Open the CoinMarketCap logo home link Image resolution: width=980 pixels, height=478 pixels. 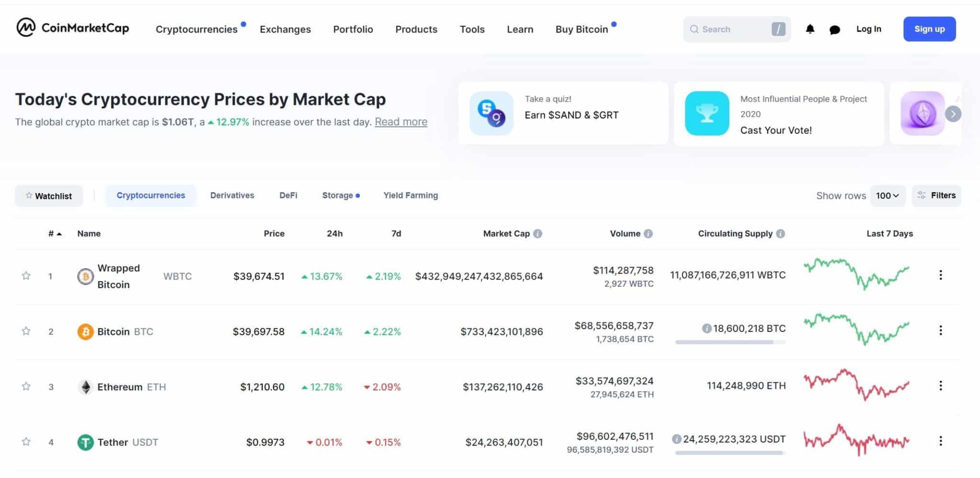click(73, 28)
